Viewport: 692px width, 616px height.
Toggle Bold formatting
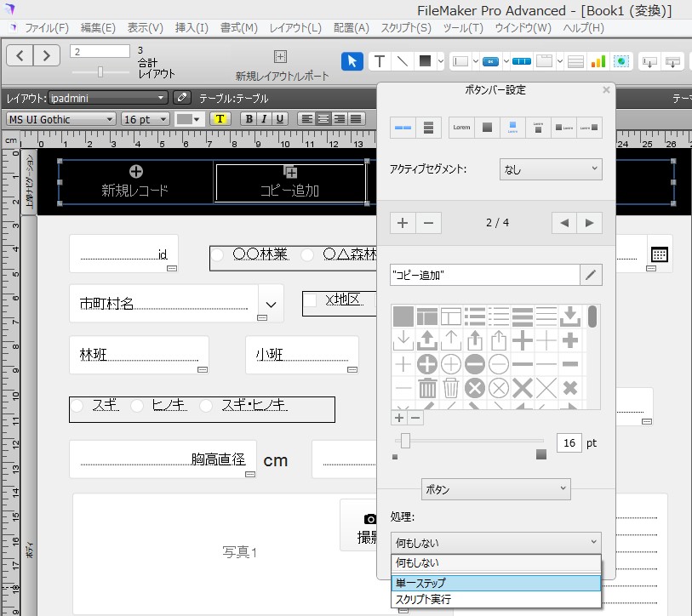(249, 119)
